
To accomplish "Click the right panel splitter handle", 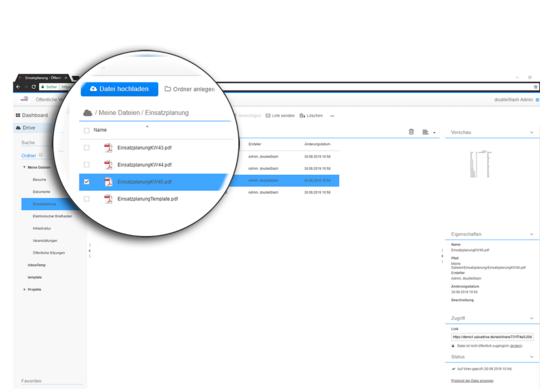I will point(443,256).
